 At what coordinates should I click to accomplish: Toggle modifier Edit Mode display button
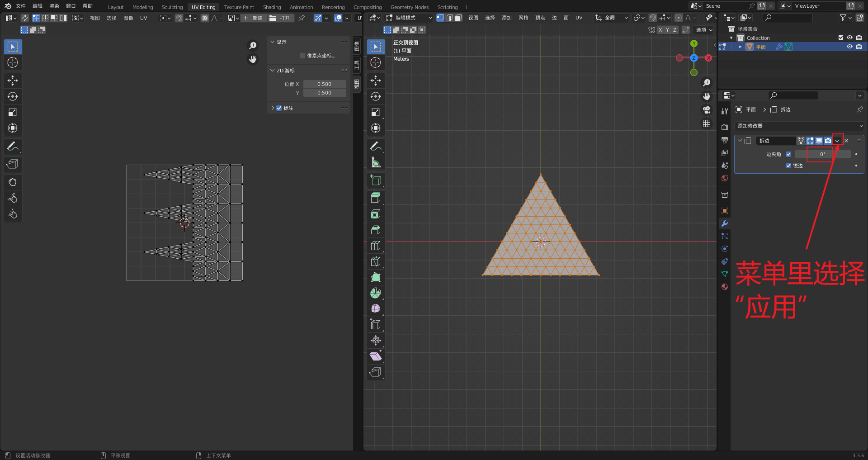point(810,141)
